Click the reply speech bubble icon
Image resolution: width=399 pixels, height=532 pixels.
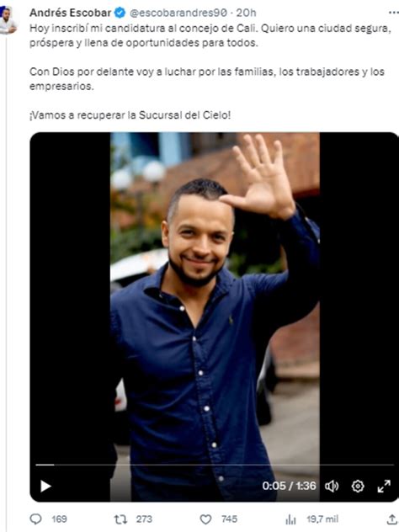point(36,519)
